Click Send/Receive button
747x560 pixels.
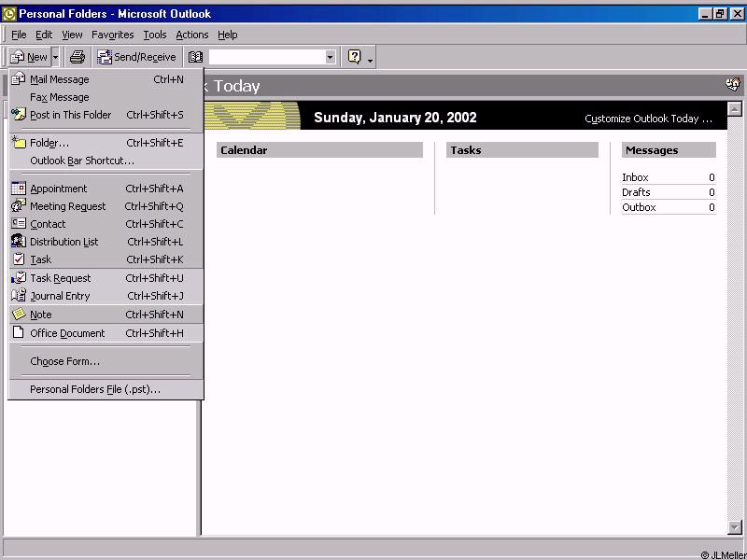(136, 57)
